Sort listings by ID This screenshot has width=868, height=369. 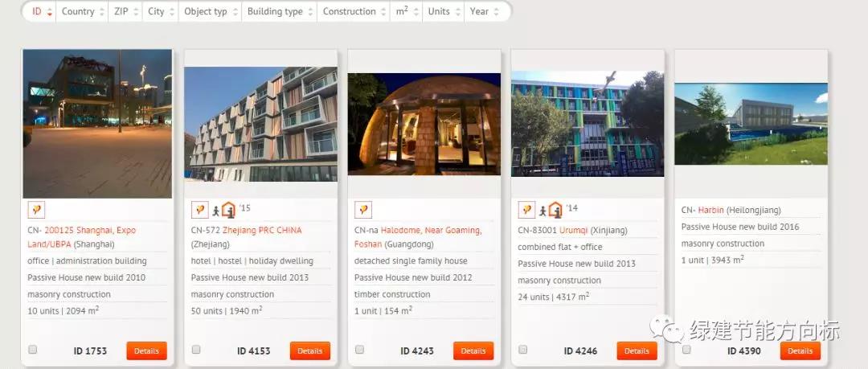(41, 11)
